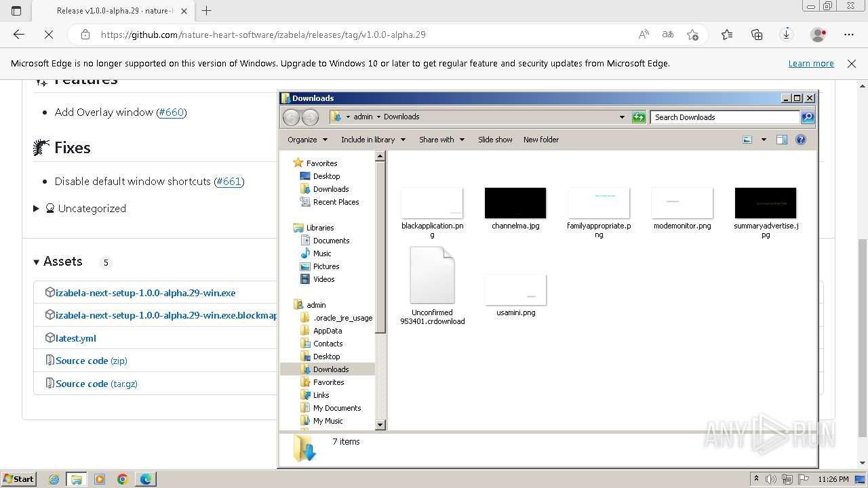Screen dimensions: 868x488
Task: Start Slide show of folder
Action: point(495,140)
